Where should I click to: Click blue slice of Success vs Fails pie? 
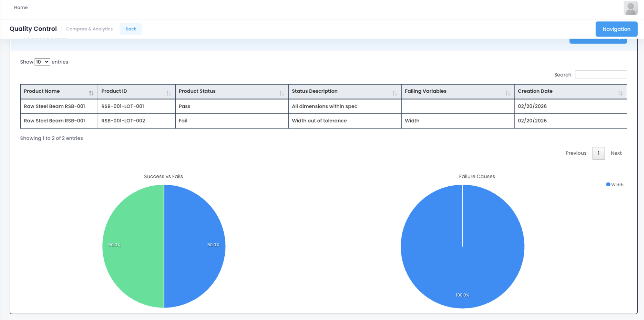click(x=194, y=246)
